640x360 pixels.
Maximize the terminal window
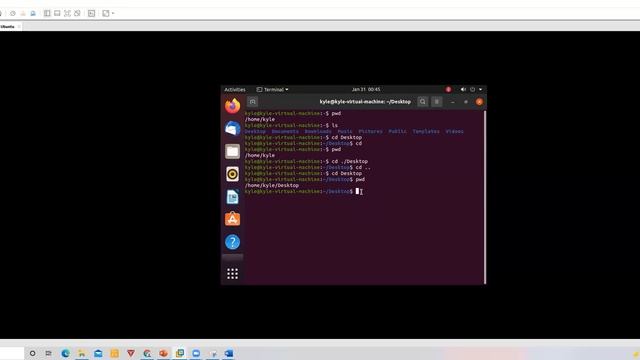(466, 102)
